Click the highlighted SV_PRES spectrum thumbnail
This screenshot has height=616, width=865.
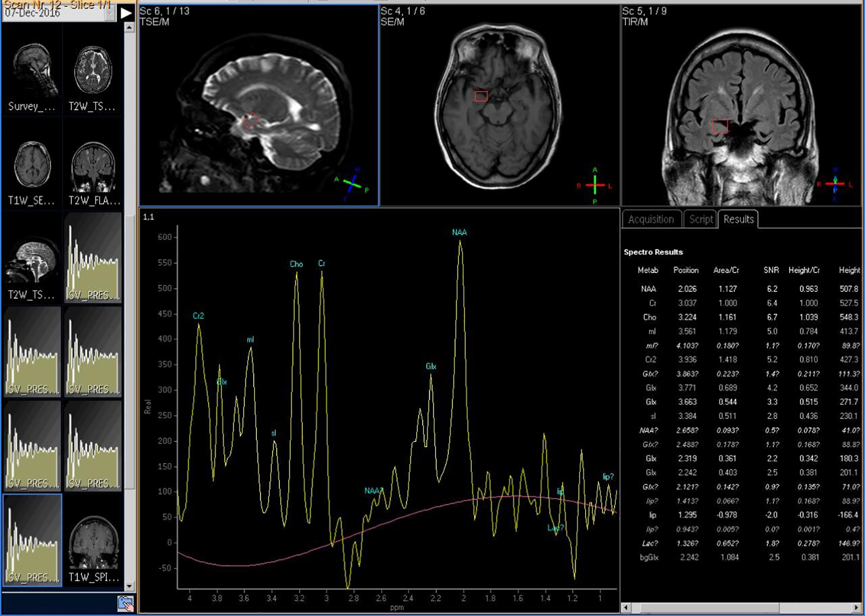click(x=32, y=540)
